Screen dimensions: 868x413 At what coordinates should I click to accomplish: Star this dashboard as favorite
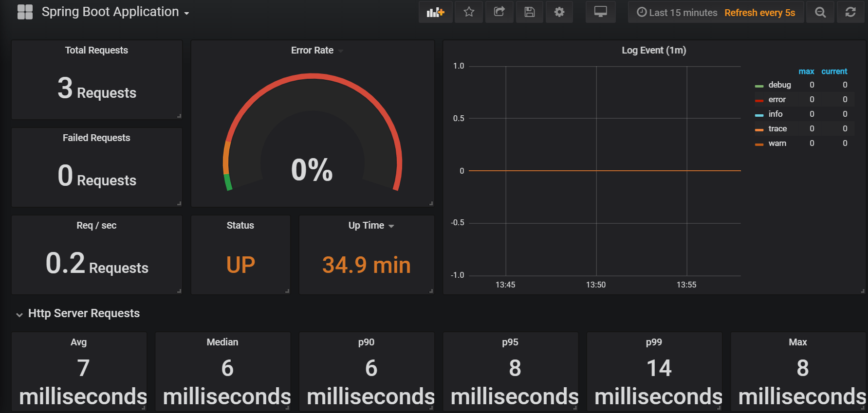(x=469, y=12)
